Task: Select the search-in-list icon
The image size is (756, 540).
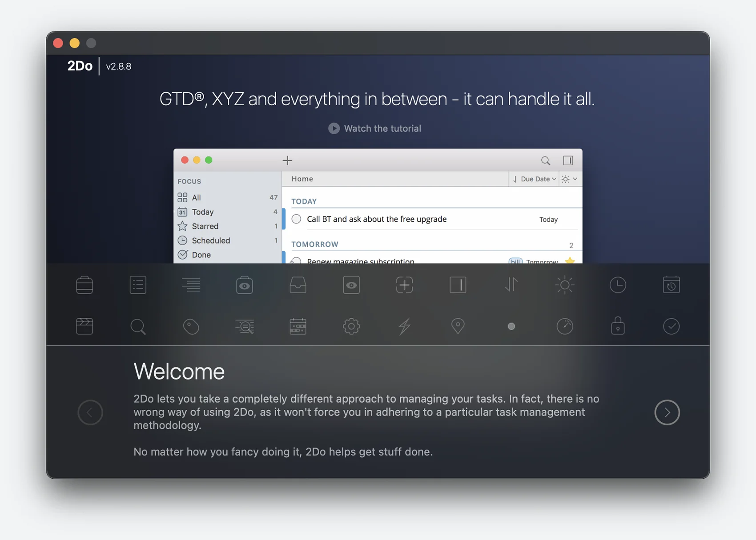Action: 245,327
